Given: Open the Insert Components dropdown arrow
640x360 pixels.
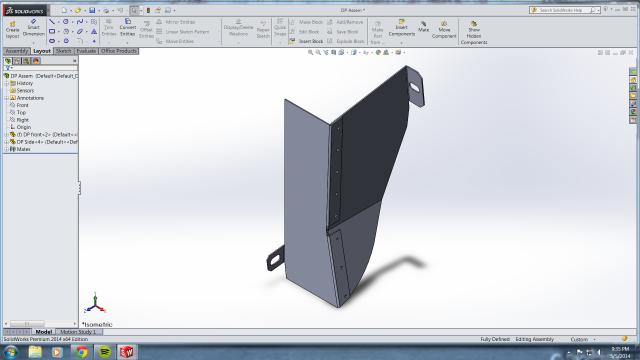Looking at the screenshot, I should click(x=402, y=42).
